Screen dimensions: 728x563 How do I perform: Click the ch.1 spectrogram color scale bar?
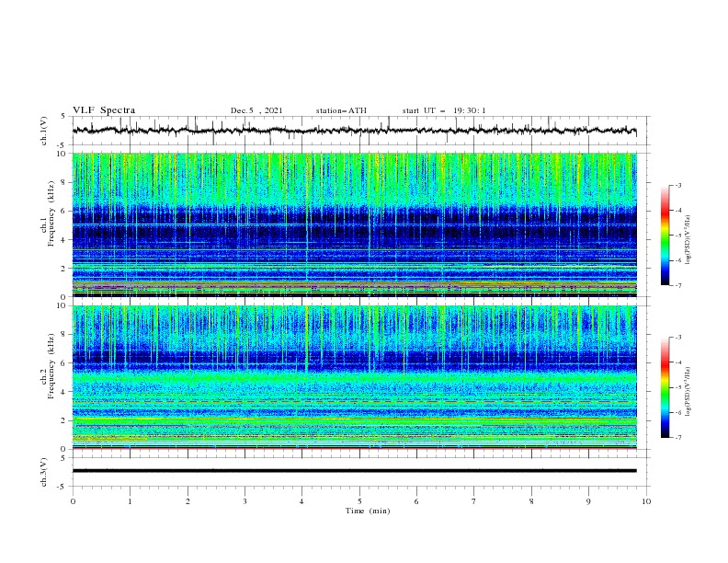pyautogui.click(x=665, y=236)
